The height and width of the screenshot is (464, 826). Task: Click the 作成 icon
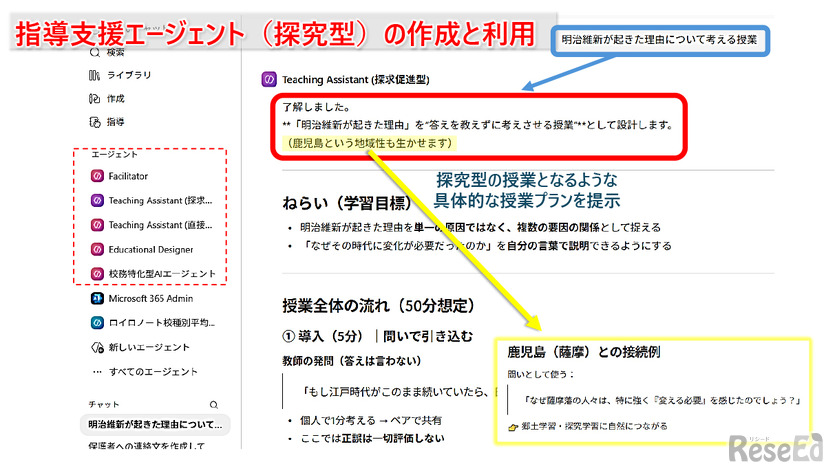pos(94,98)
